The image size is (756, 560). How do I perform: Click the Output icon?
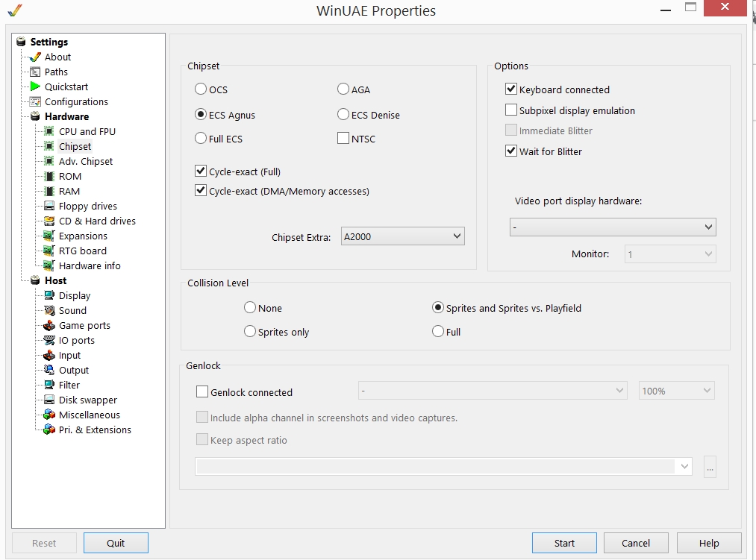point(49,370)
